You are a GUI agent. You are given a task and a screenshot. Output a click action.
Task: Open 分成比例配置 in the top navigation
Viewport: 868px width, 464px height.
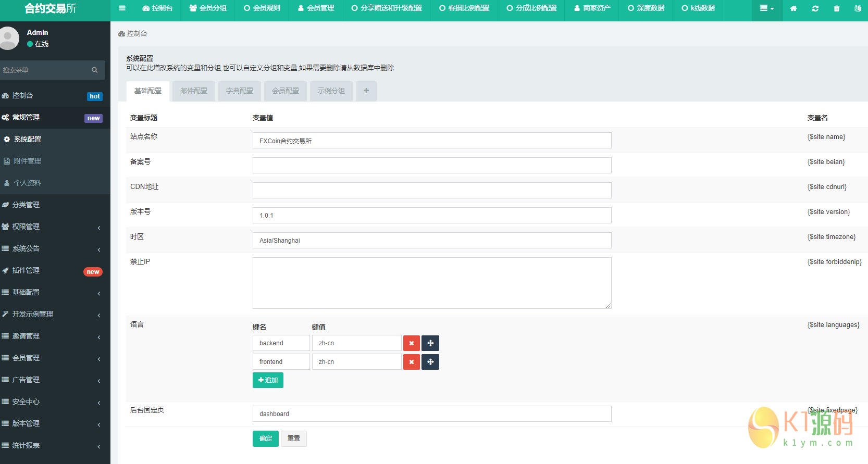tap(531, 8)
